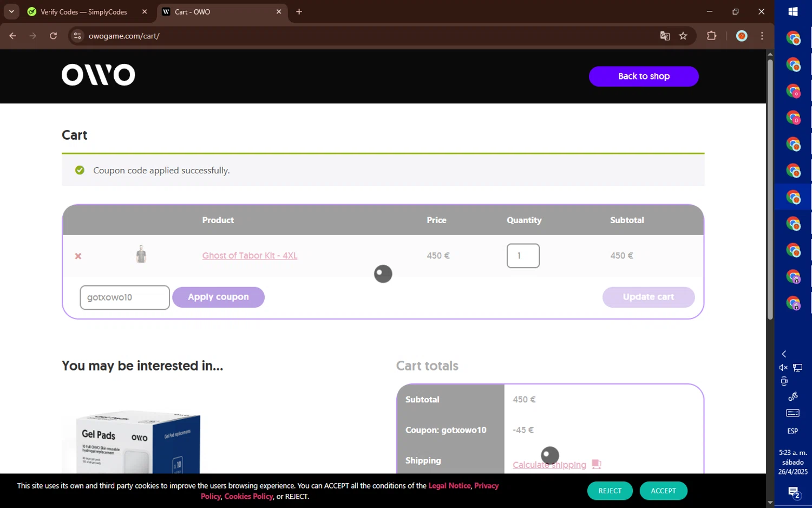The height and width of the screenshot is (508, 812).
Task: Open the Cookies Policy link
Action: click(x=248, y=497)
